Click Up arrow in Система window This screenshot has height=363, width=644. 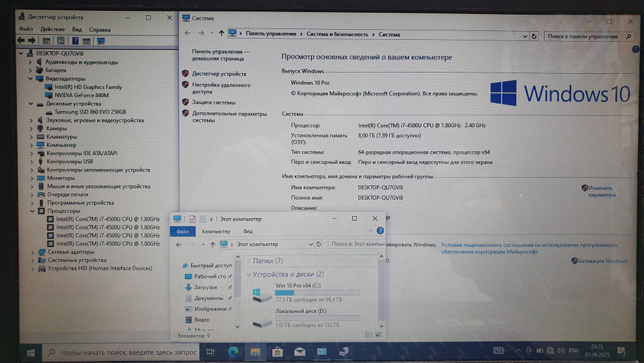tap(222, 34)
